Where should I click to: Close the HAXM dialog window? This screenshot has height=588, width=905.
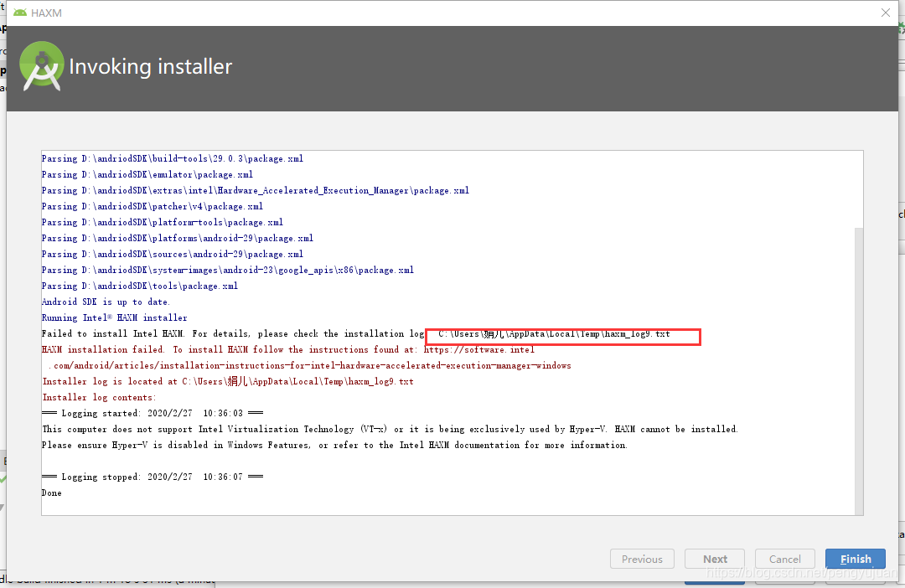click(886, 13)
